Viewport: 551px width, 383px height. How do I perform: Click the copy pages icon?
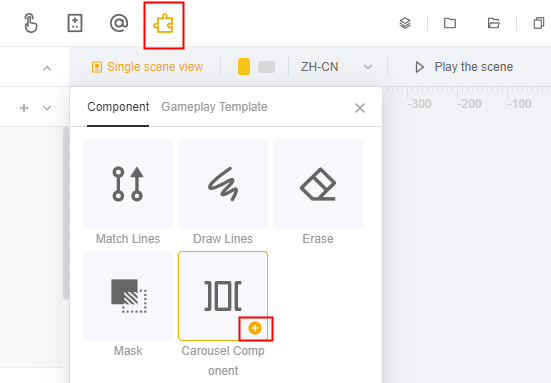[539, 23]
